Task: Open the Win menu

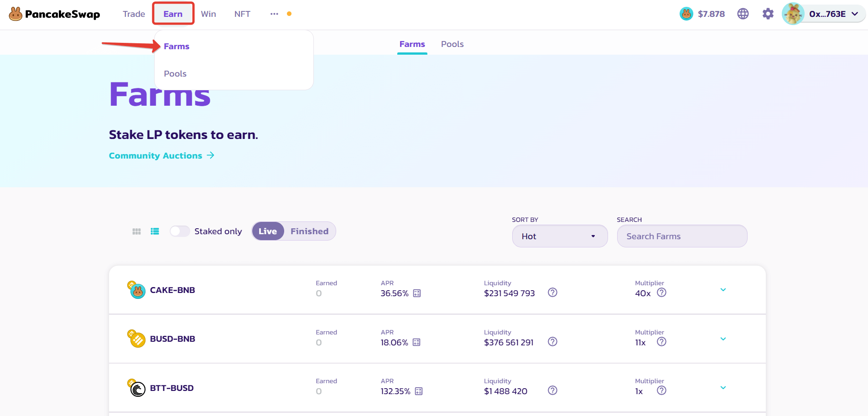Action: coord(208,14)
